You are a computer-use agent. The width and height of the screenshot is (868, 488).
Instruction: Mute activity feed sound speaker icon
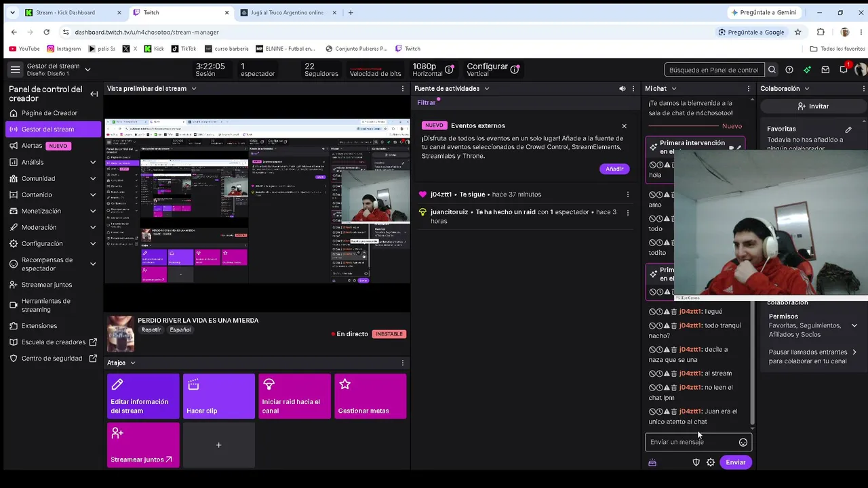coord(623,89)
